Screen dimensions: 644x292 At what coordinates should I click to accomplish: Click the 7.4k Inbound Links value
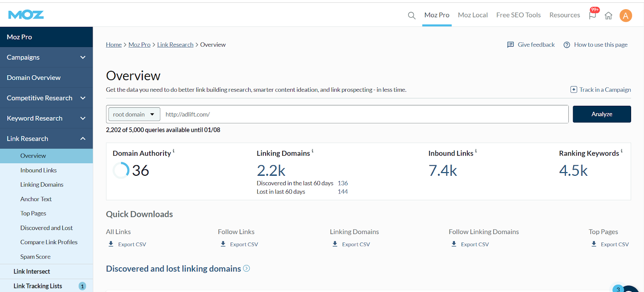click(x=443, y=171)
